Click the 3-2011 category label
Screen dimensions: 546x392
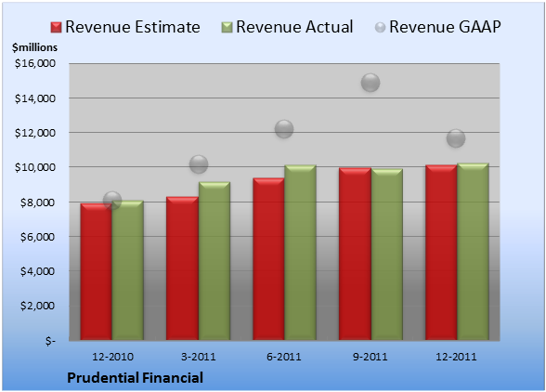(x=199, y=357)
